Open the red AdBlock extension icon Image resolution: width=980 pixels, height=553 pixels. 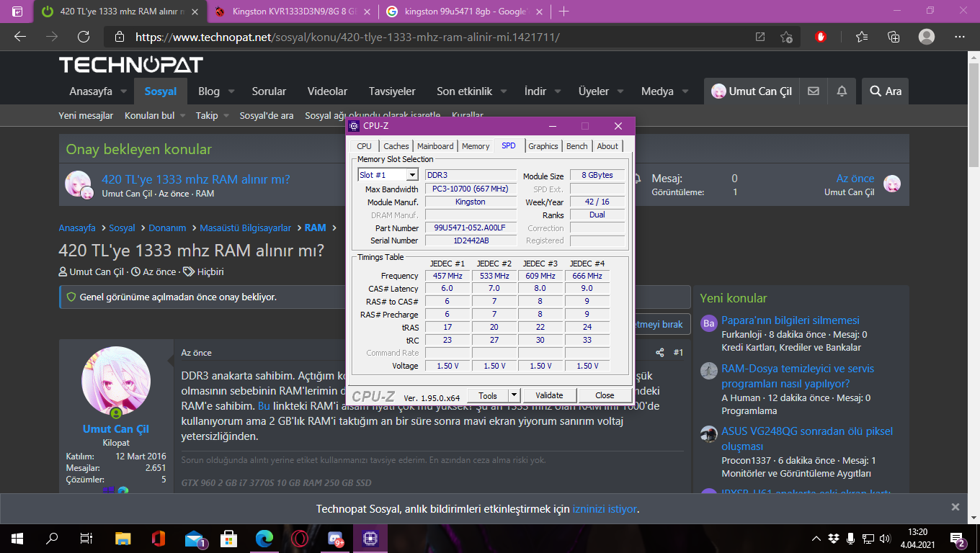tap(821, 37)
